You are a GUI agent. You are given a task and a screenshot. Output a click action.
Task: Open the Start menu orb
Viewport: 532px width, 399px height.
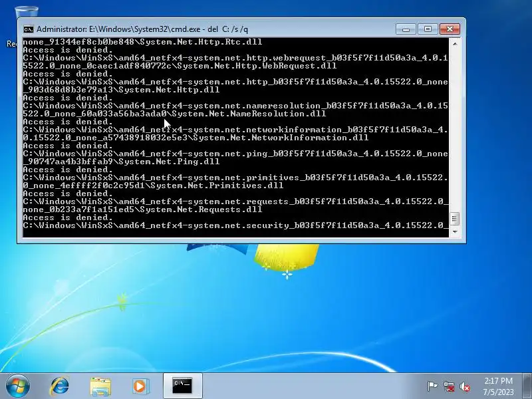tap(18, 386)
